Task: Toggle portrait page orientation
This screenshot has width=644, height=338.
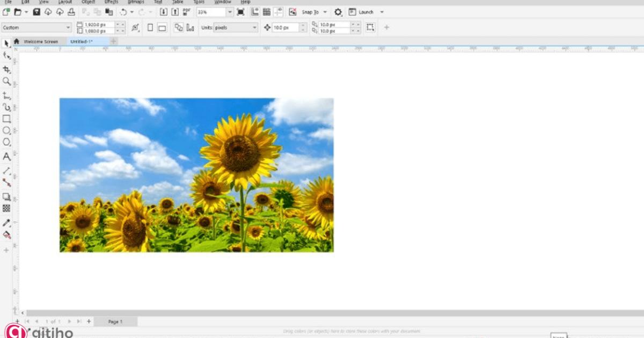Action: (x=150, y=26)
